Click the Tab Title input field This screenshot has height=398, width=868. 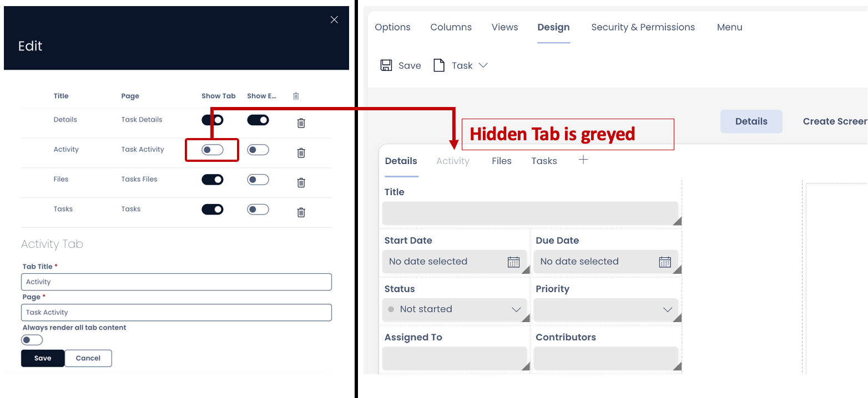point(176,282)
